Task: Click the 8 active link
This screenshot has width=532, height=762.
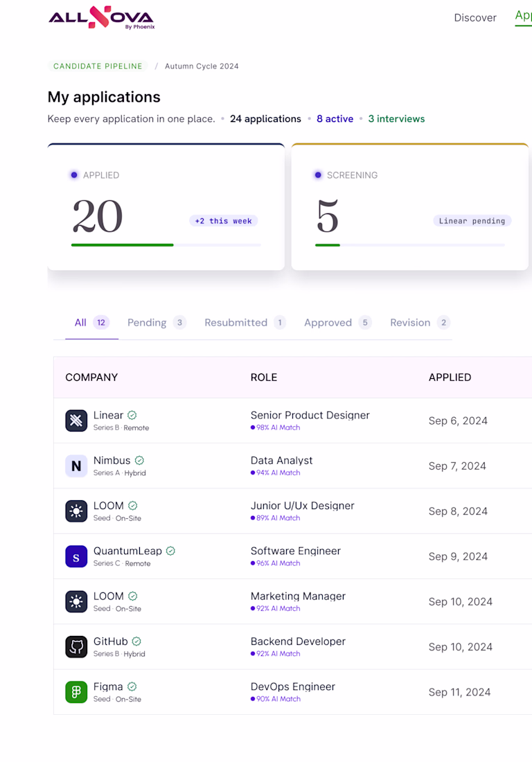Action: (335, 119)
